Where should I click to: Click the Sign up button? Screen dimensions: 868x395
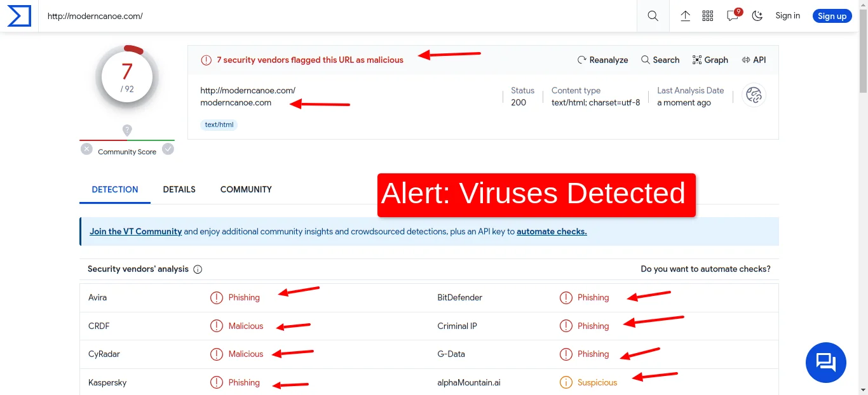coord(832,16)
